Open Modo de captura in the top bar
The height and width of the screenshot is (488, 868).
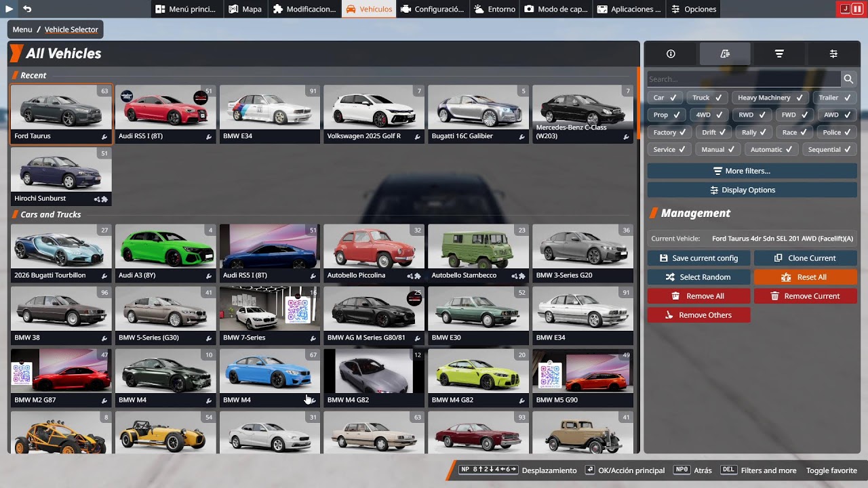pos(557,9)
